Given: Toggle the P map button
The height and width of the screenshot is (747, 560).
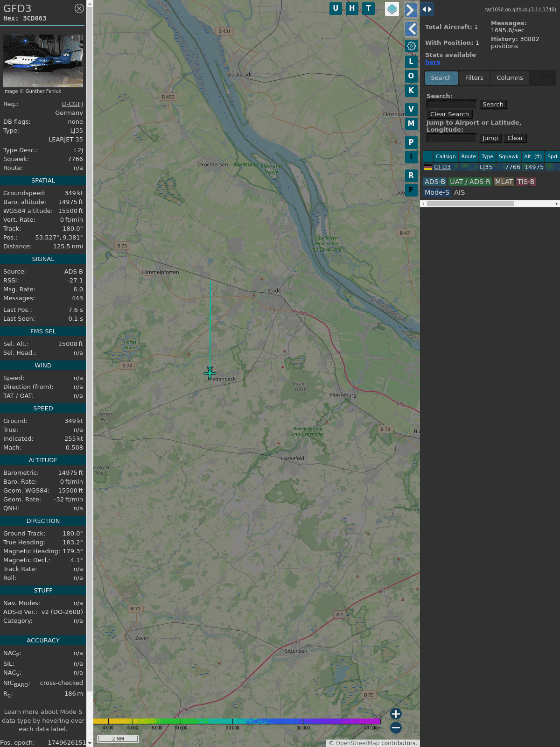Looking at the screenshot, I should (x=411, y=142).
